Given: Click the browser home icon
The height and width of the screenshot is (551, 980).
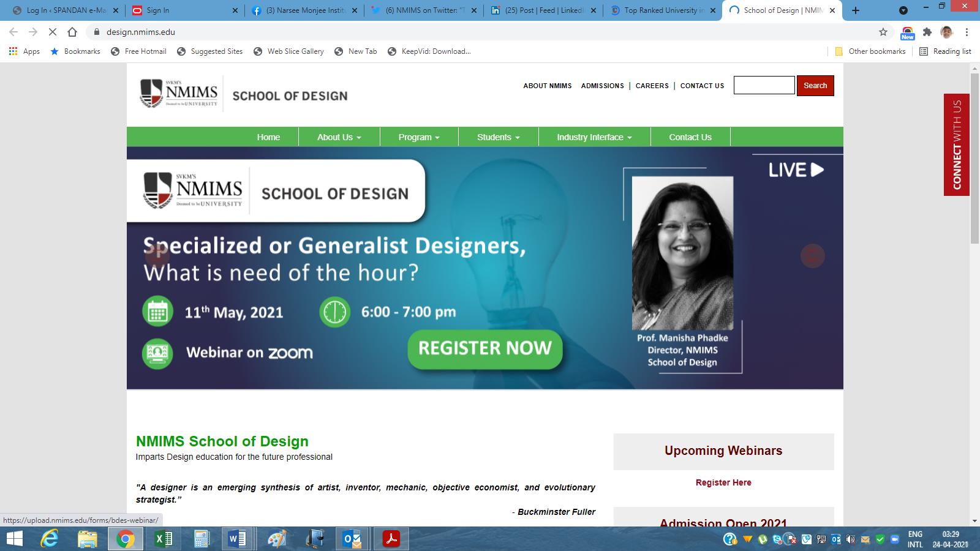Looking at the screenshot, I should click(x=72, y=32).
